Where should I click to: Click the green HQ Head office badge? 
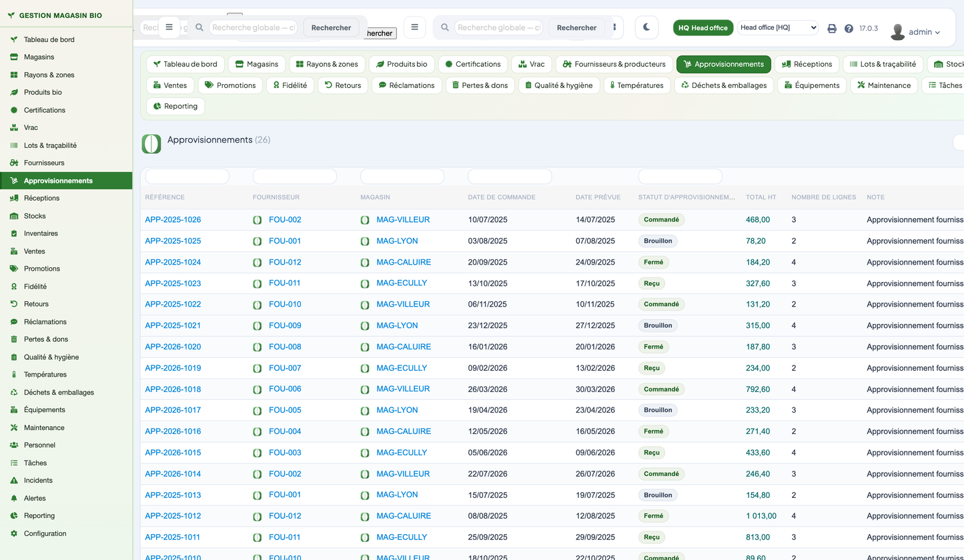coord(703,27)
